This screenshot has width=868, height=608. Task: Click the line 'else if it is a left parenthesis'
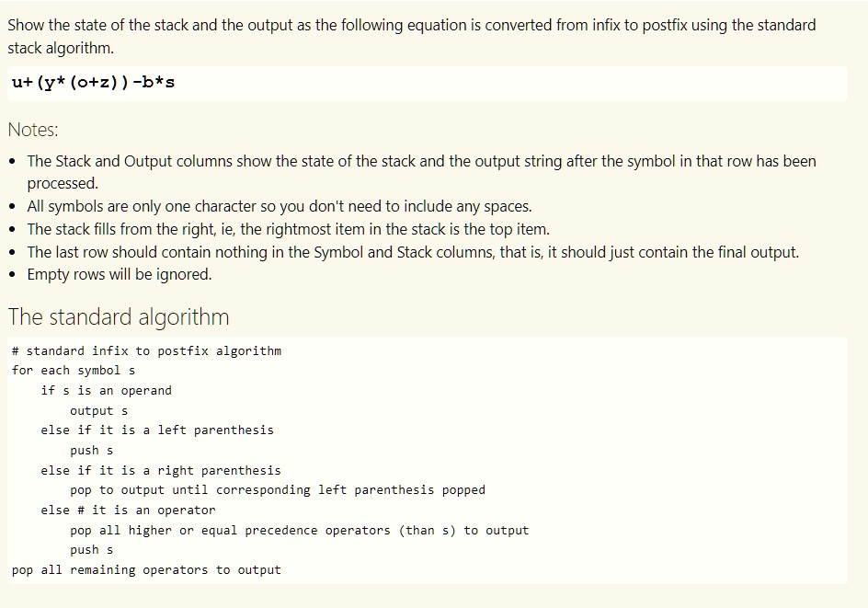(156, 430)
